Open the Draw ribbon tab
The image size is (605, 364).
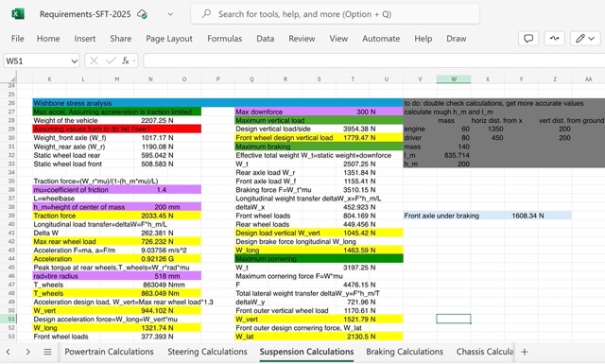pyautogui.click(x=456, y=39)
